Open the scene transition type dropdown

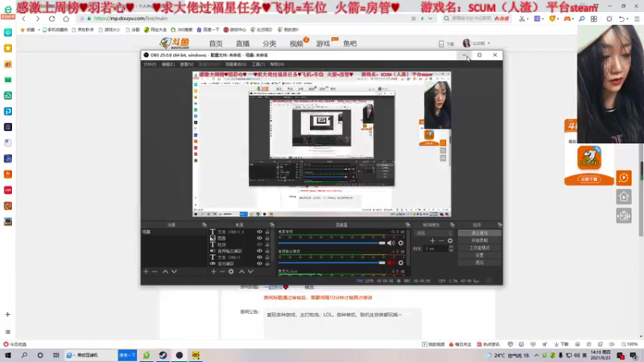[x=434, y=233]
